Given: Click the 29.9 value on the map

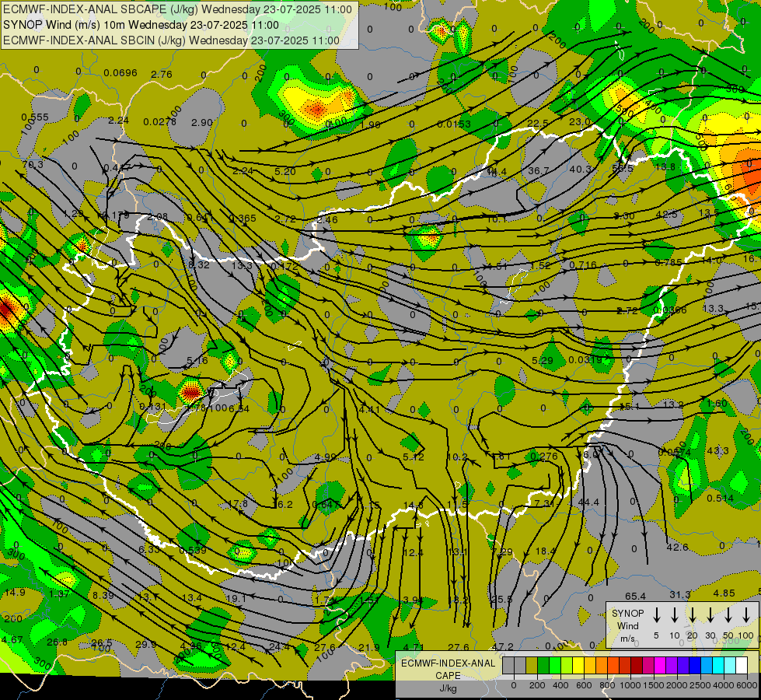Looking at the screenshot, I should point(146,644).
